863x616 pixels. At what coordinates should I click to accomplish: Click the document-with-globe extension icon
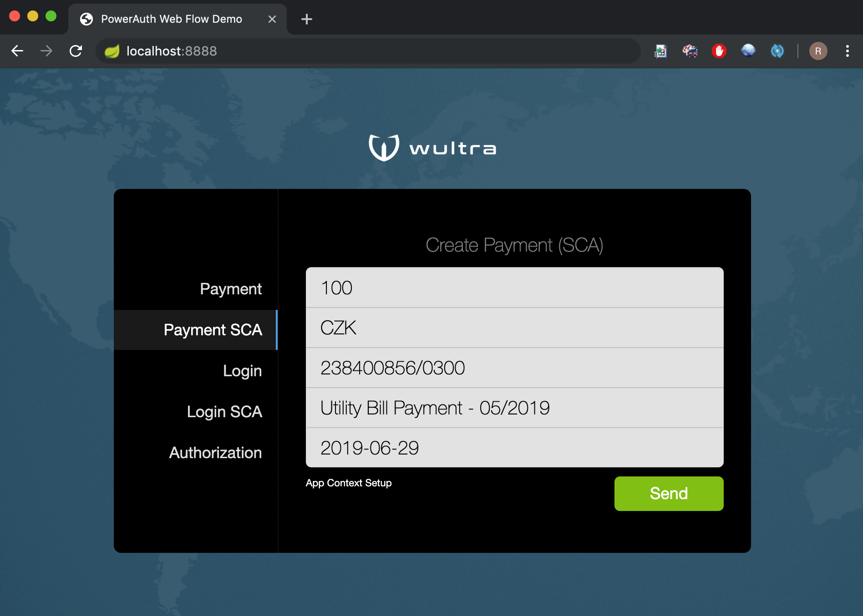pyautogui.click(x=660, y=51)
